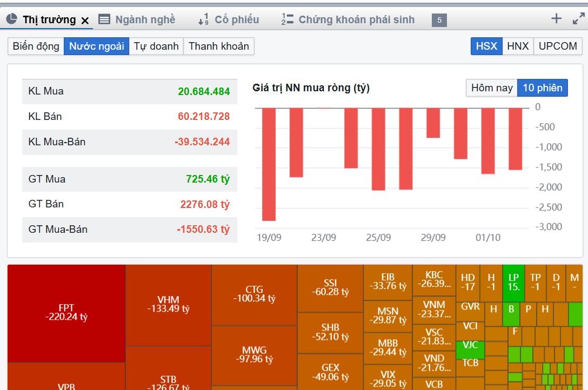Switch to the Ngành nghề tab

tap(145, 19)
